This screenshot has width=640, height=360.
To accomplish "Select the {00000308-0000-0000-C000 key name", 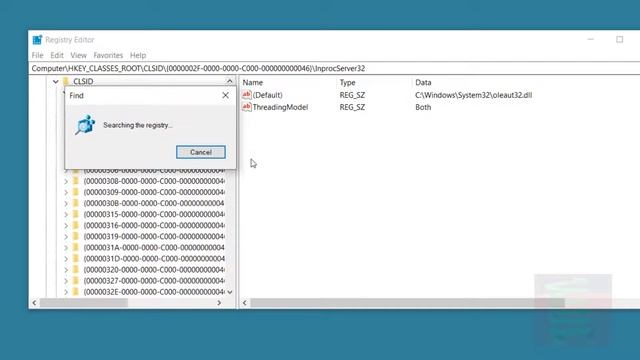I will click(x=154, y=181).
